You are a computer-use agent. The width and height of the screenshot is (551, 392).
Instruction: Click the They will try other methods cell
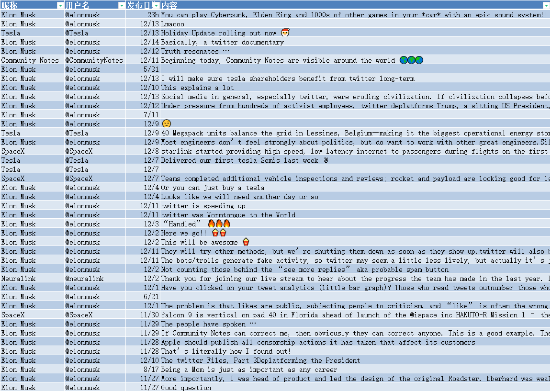[x=355, y=251]
